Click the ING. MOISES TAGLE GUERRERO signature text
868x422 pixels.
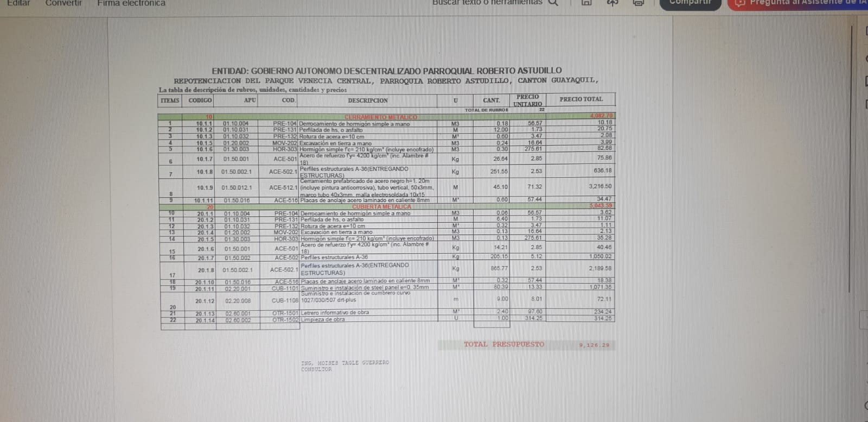click(x=344, y=362)
